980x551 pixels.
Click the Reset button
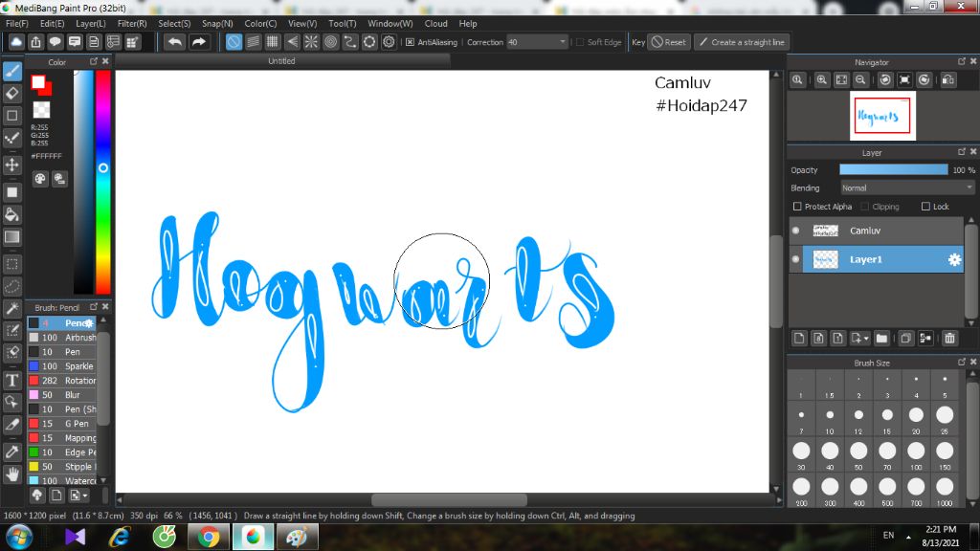tap(668, 42)
